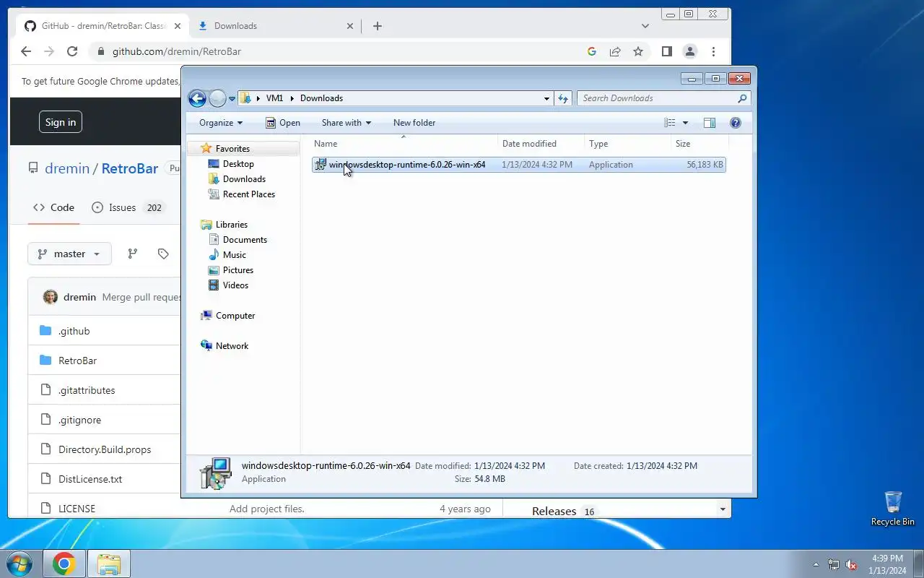Click New folder in Explorer toolbar
The height and width of the screenshot is (578, 924).
414,123
